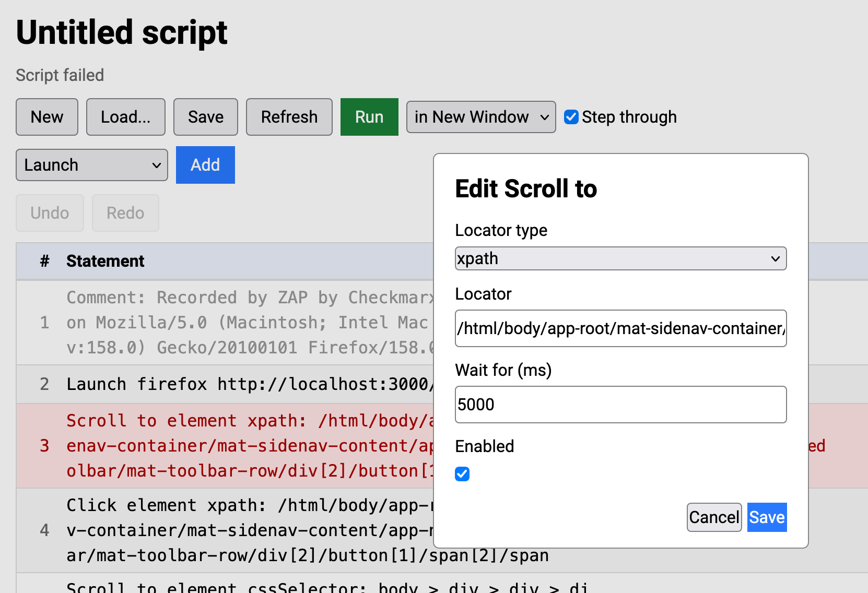
Task: Toggle the Step through checkbox
Action: click(571, 117)
